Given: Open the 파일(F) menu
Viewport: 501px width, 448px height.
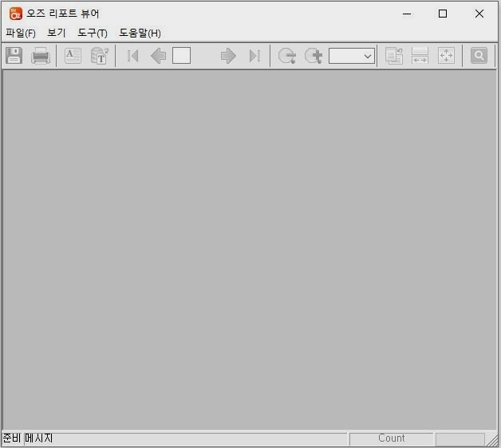Looking at the screenshot, I should pos(21,33).
